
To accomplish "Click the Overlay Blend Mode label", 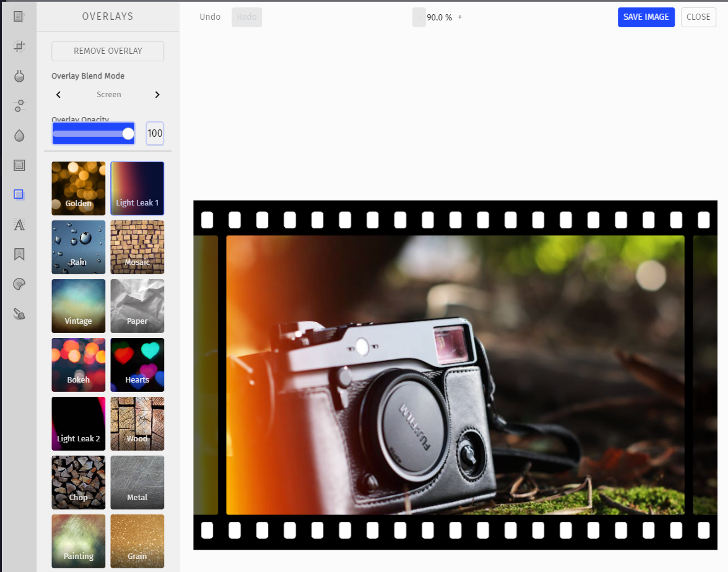I will tap(88, 76).
